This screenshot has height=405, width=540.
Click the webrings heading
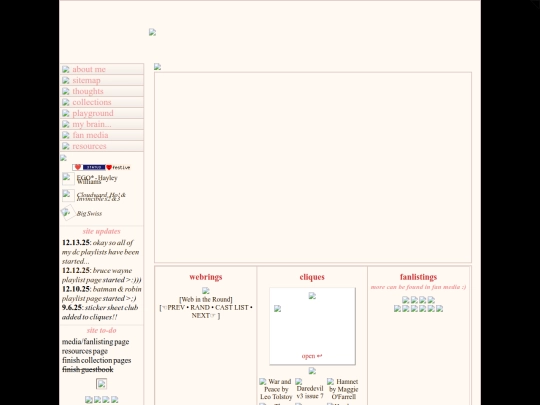click(x=206, y=277)
